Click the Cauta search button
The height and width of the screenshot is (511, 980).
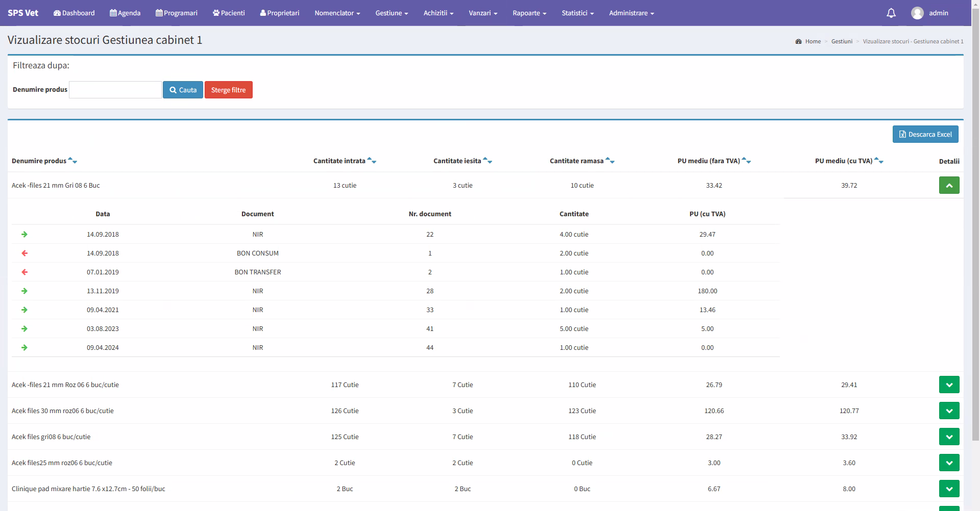point(183,90)
